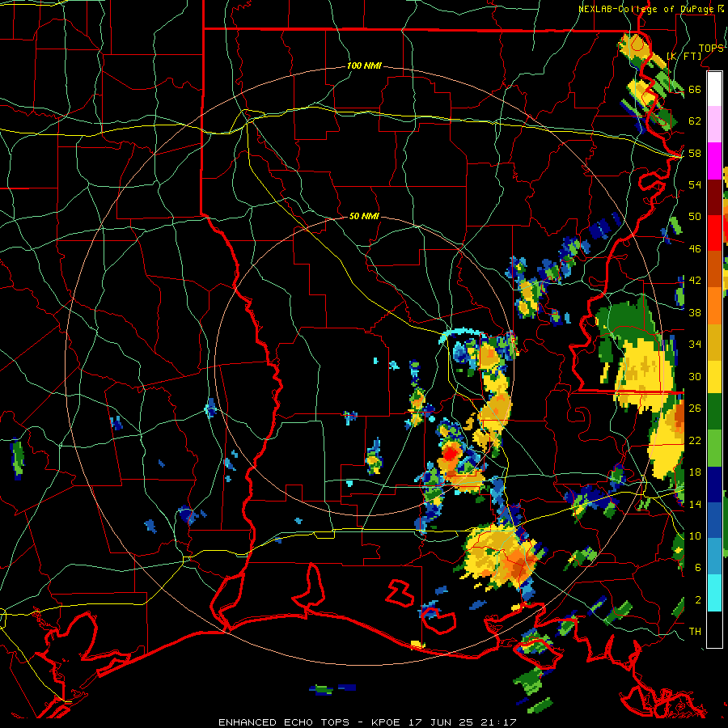
Task: Click the '66' legend value
Action: 695,89
